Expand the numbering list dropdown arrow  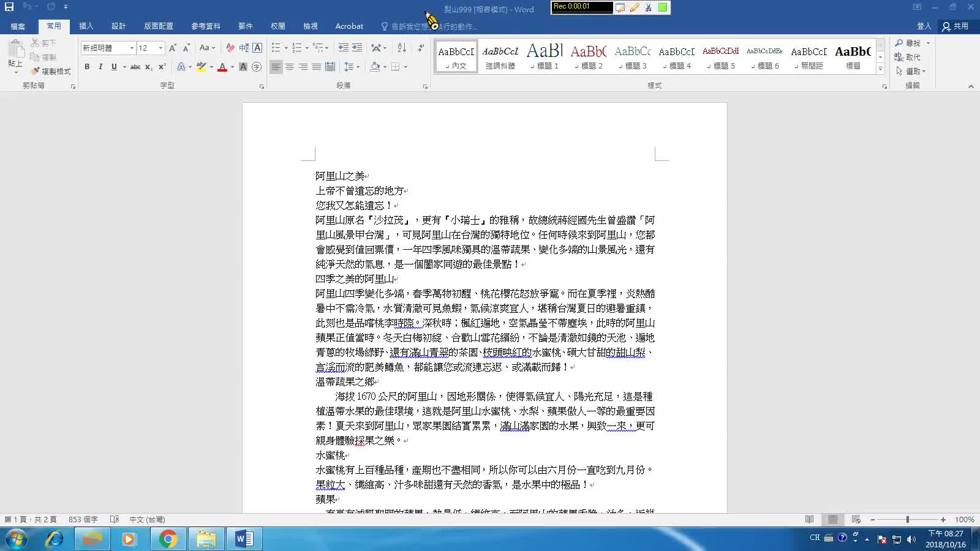point(307,48)
